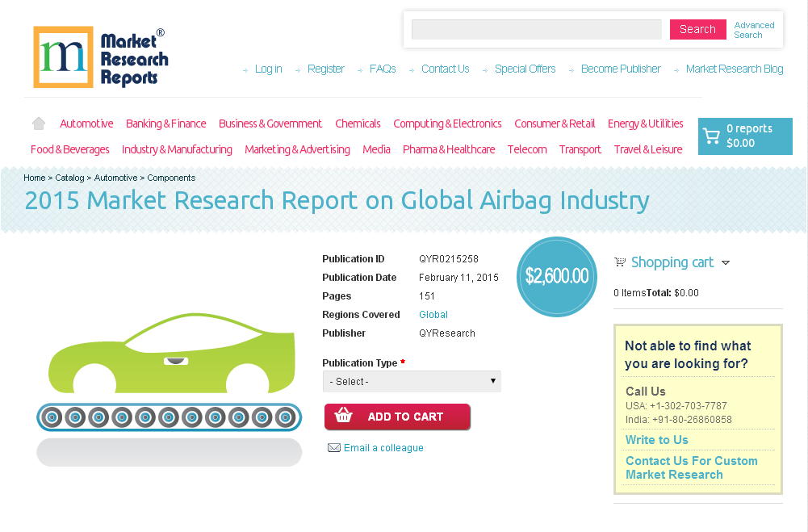Click the cart icon on Add to Cart button
The image size is (808, 532).
coord(343,417)
